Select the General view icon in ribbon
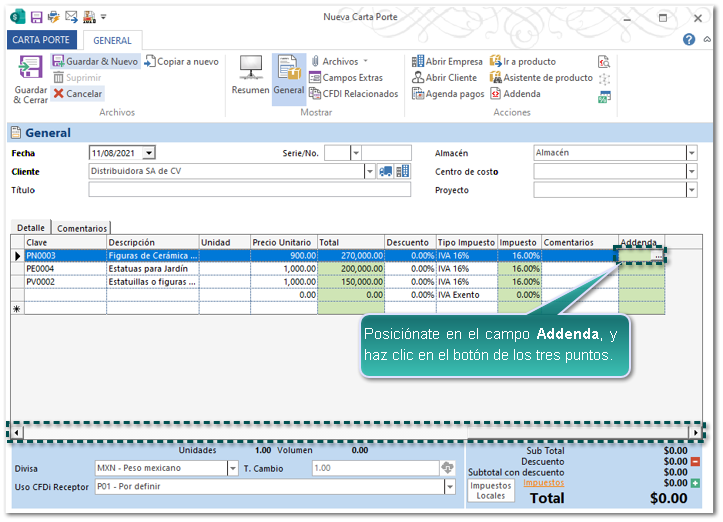 click(x=289, y=72)
